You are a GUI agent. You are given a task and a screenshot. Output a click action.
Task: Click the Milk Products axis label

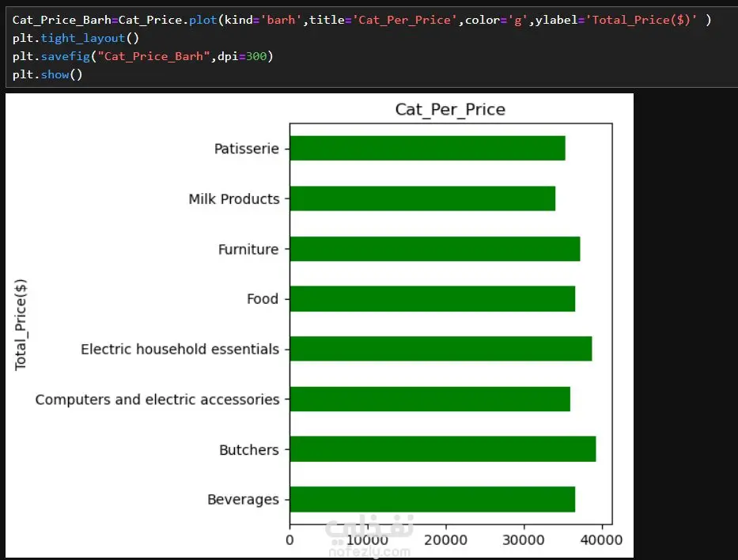point(234,199)
